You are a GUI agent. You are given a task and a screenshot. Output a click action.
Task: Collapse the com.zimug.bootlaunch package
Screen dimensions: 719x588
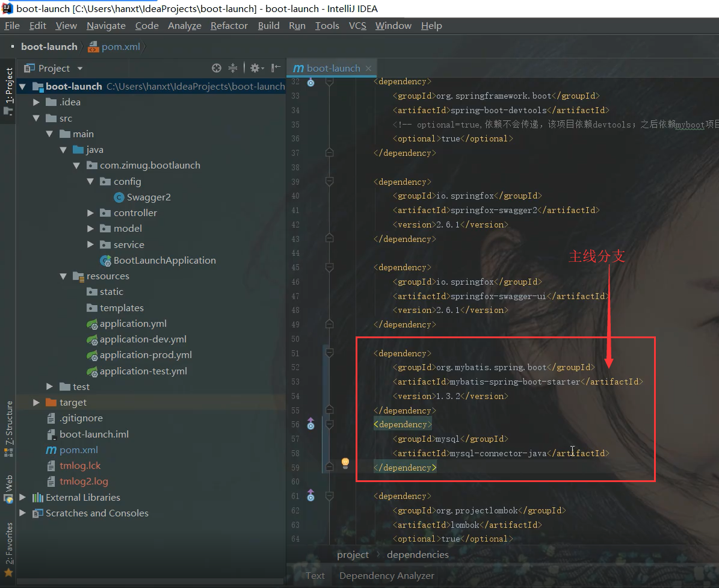pyautogui.click(x=76, y=166)
